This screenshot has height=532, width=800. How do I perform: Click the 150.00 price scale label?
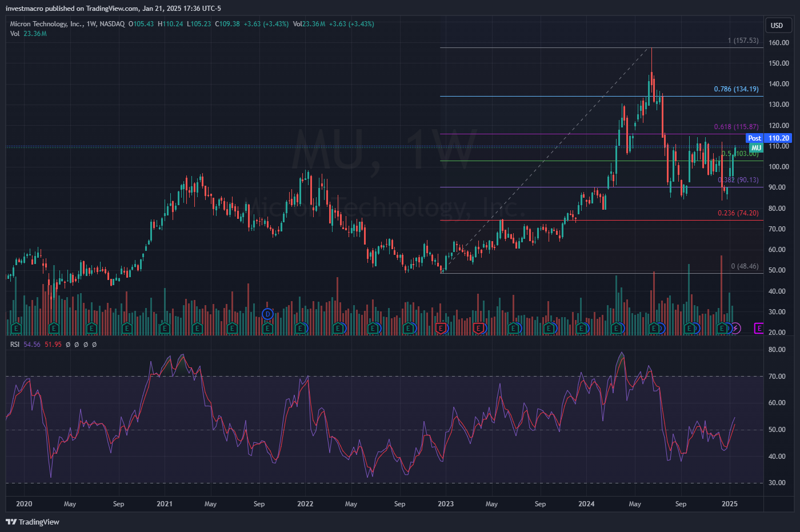point(779,63)
